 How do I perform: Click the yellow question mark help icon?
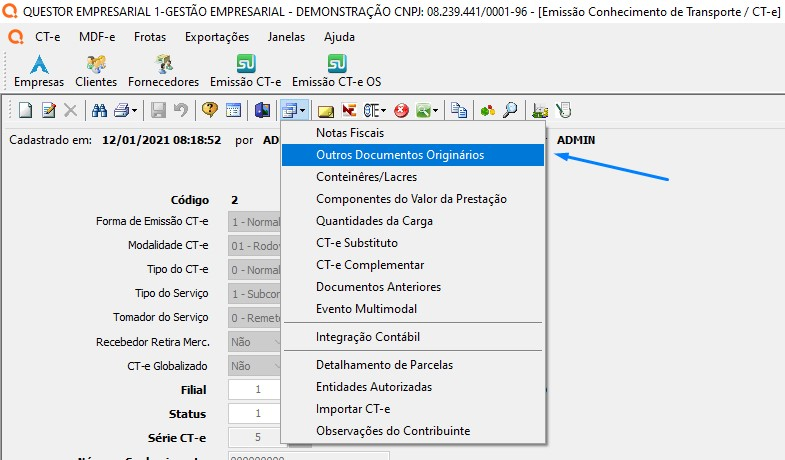(209, 110)
